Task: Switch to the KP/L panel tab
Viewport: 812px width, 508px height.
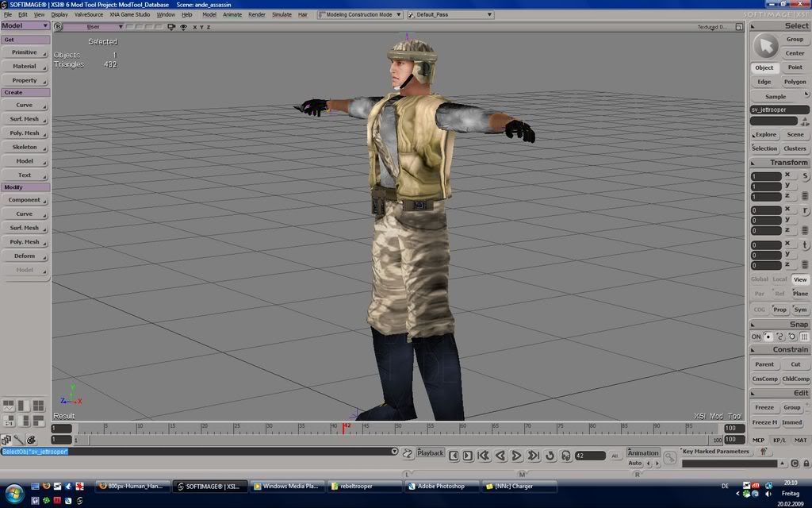Action: pyautogui.click(x=779, y=440)
